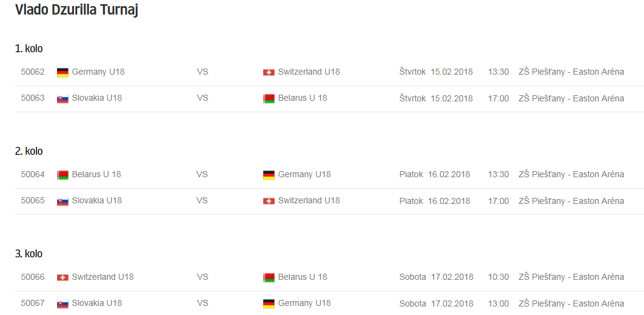Click the German flag in match 50062
The height and width of the screenshot is (315, 644).
pyautogui.click(x=62, y=72)
